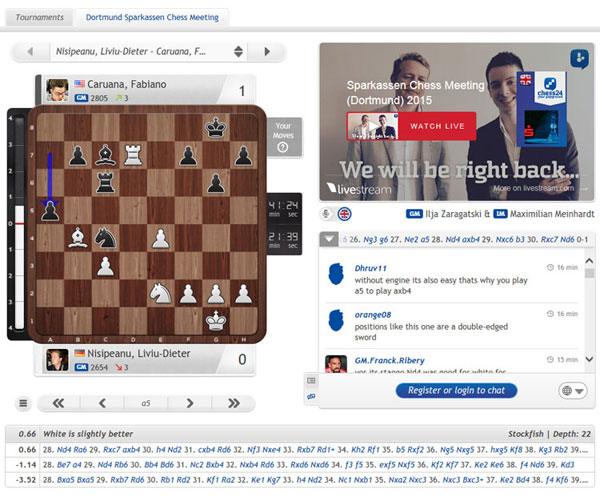The width and height of the screenshot is (600, 497).
Task: Open orange08 user profile
Action: 373,315
